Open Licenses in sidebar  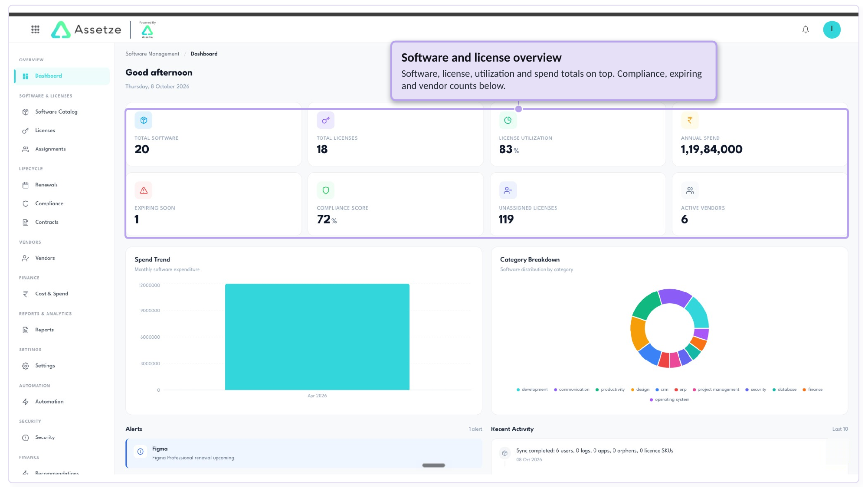click(x=62, y=131)
